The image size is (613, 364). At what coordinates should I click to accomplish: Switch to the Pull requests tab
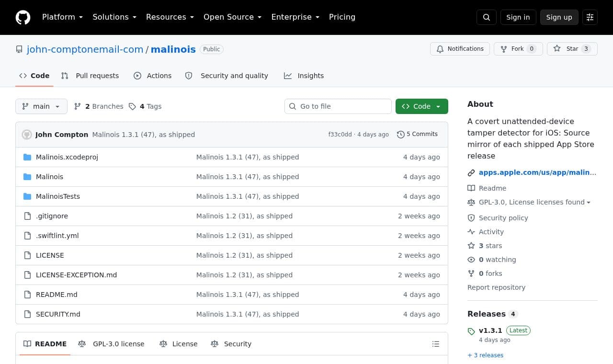tap(90, 76)
